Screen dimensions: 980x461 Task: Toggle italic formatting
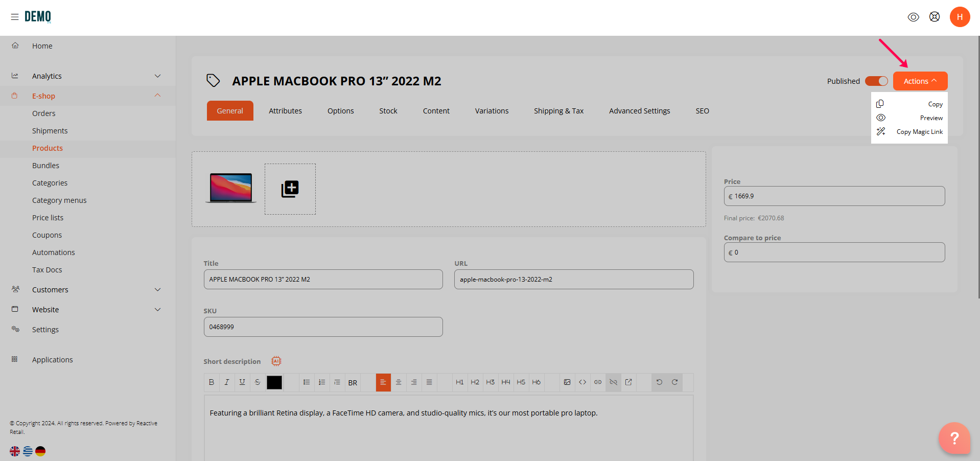pyautogui.click(x=227, y=382)
